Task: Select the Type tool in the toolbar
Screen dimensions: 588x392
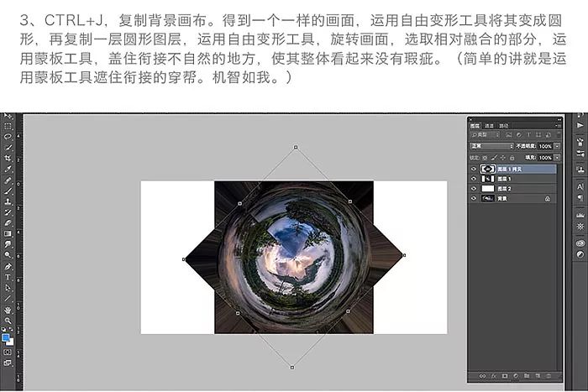Action: pos(8,277)
